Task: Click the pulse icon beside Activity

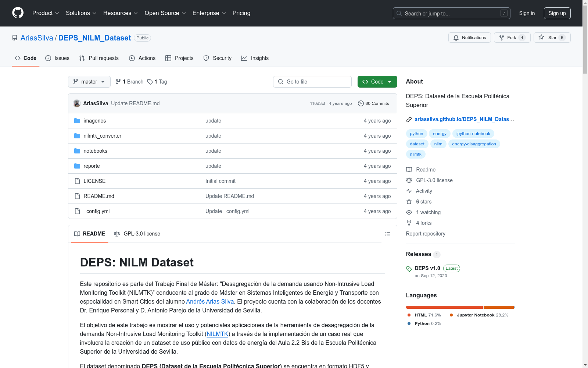Action: pos(409,191)
